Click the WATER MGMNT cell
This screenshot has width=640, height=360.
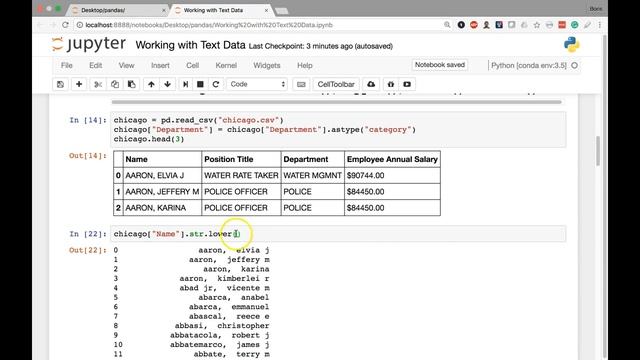click(x=313, y=176)
